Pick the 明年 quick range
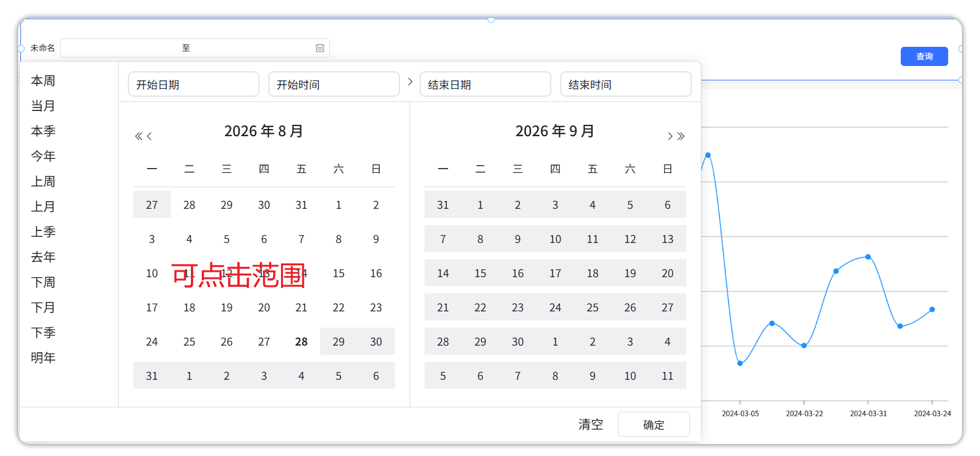Screen dimensions: 980x456 [43, 358]
